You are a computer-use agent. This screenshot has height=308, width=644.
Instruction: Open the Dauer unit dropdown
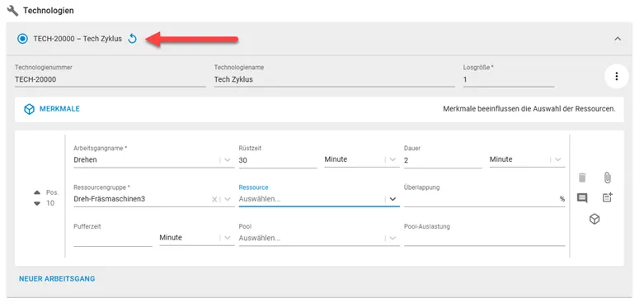point(527,159)
